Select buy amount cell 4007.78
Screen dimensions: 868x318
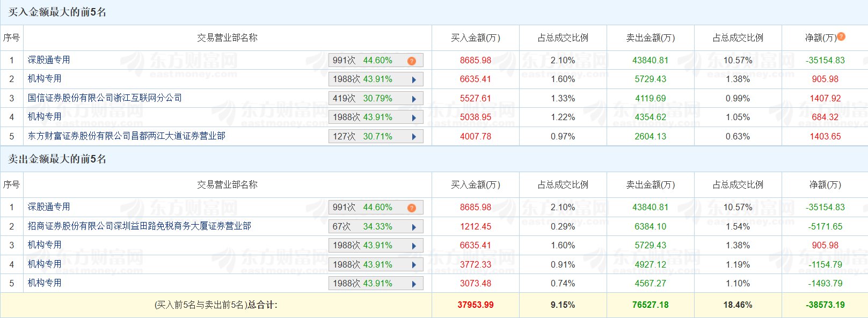click(x=476, y=136)
